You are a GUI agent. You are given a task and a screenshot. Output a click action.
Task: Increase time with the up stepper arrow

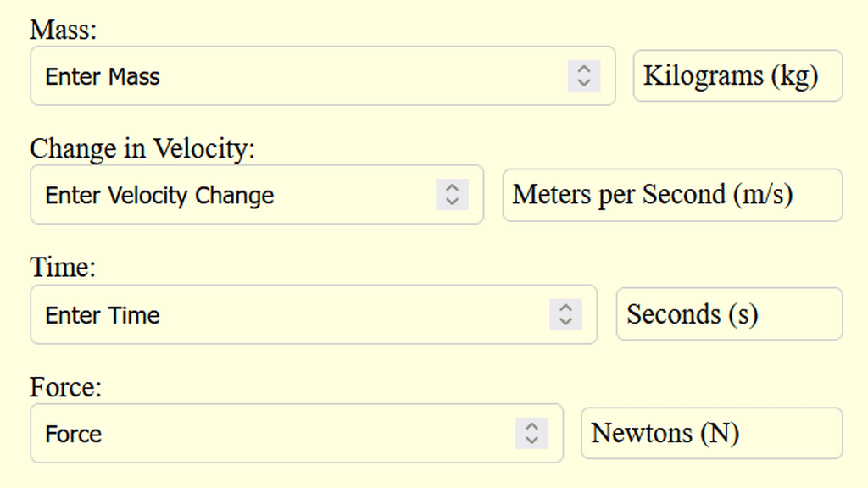pyautogui.click(x=565, y=308)
